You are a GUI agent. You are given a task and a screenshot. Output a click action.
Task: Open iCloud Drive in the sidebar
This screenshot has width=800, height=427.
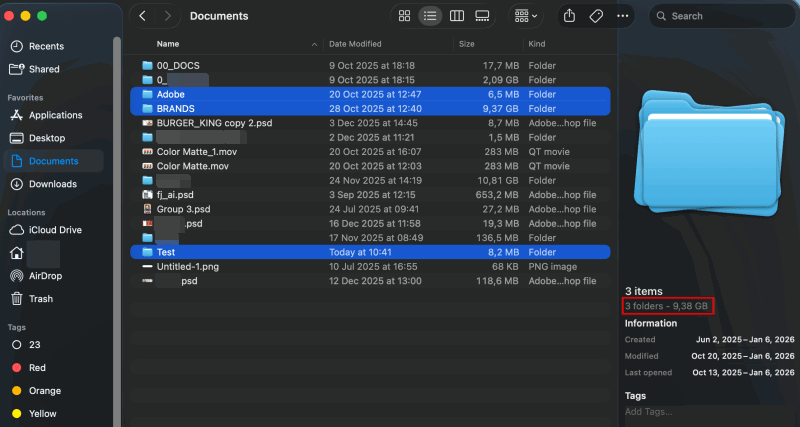tap(53, 230)
